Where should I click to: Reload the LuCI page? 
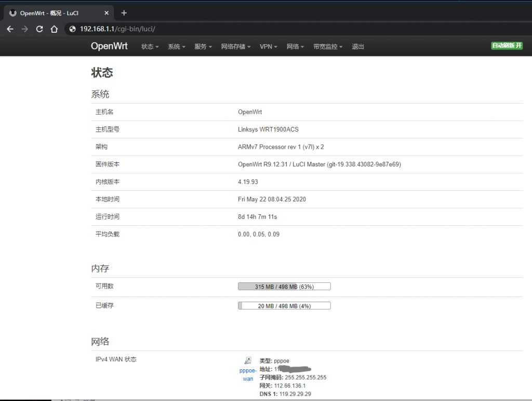point(39,29)
